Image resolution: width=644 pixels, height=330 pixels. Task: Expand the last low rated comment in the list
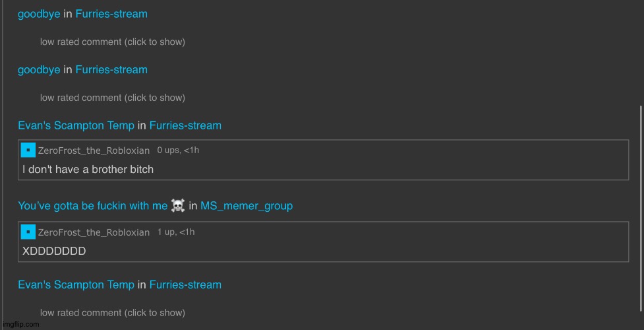pos(112,313)
